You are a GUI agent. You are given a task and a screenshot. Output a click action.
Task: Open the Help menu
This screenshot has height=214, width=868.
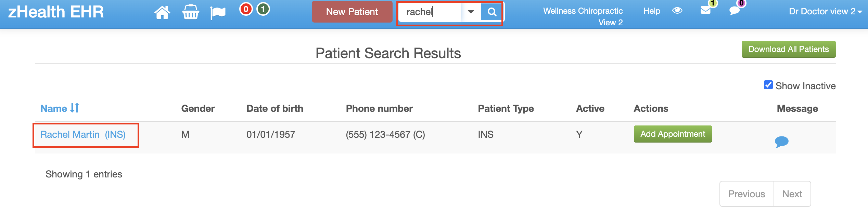click(x=652, y=11)
